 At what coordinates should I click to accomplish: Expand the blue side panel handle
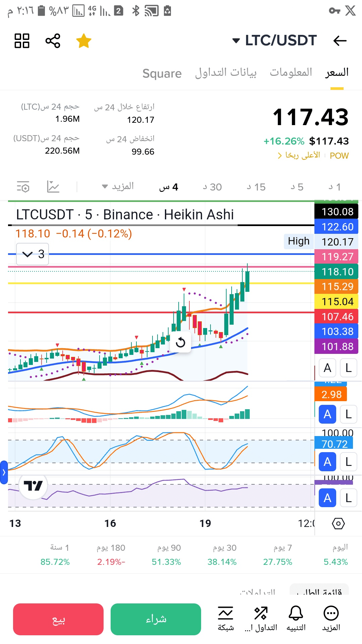(x=4, y=472)
